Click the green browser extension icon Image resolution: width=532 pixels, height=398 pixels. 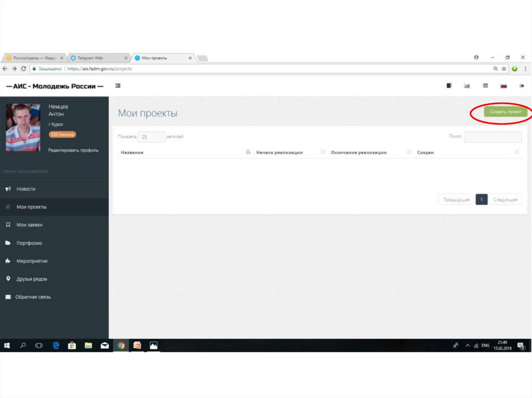click(515, 68)
